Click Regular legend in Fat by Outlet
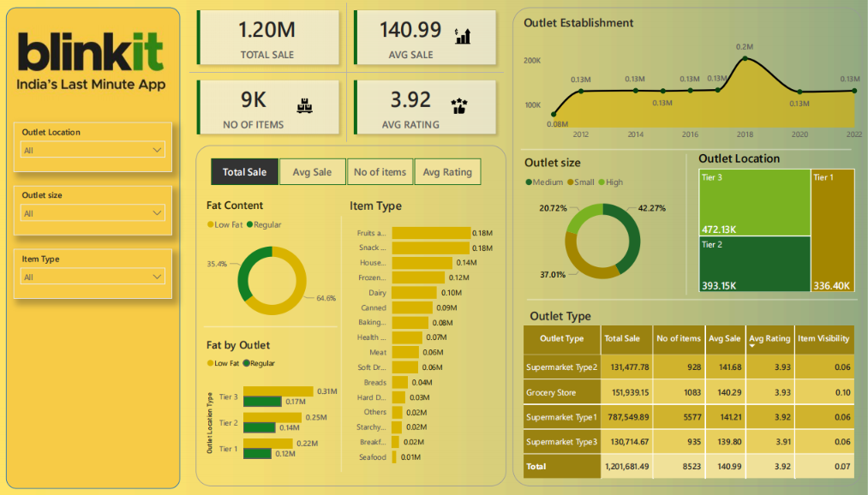This screenshot has width=868, height=495. [259, 363]
